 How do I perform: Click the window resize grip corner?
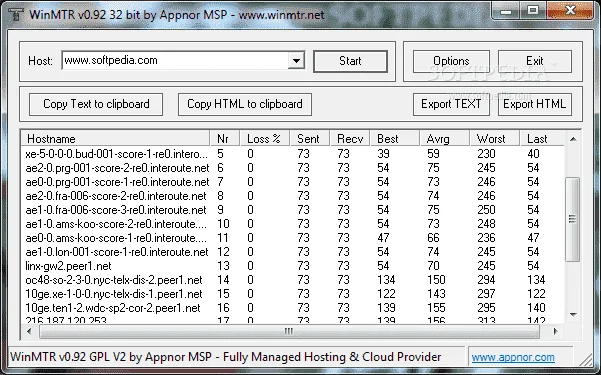point(585,360)
